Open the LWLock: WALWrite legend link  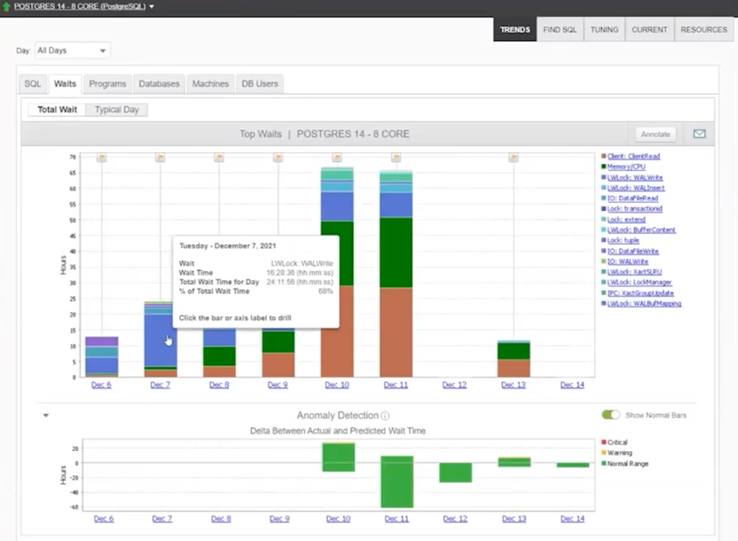[635, 178]
